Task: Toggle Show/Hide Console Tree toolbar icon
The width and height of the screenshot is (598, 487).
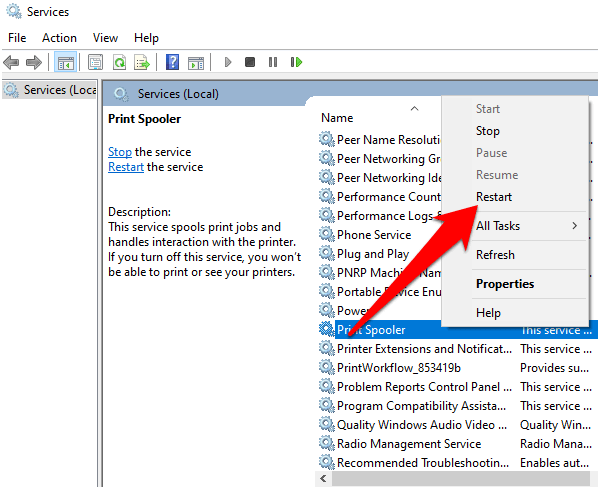Action: tap(66, 62)
